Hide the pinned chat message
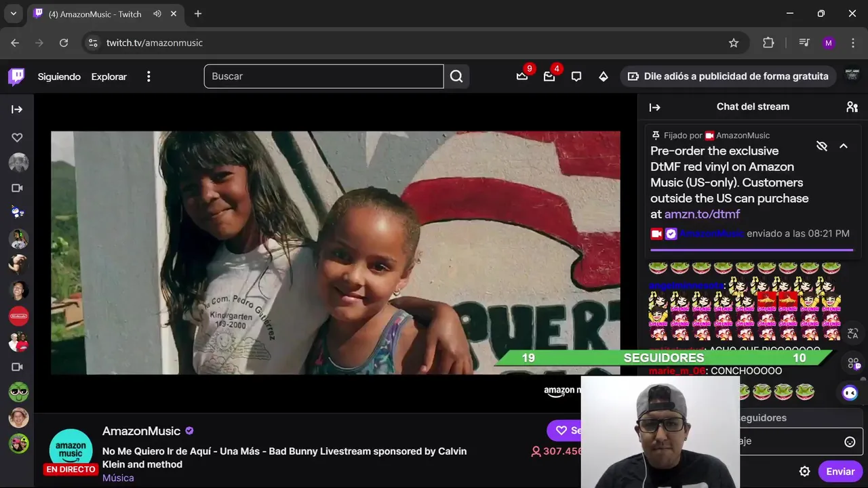The image size is (868, 488). click(x=822, y=146)
